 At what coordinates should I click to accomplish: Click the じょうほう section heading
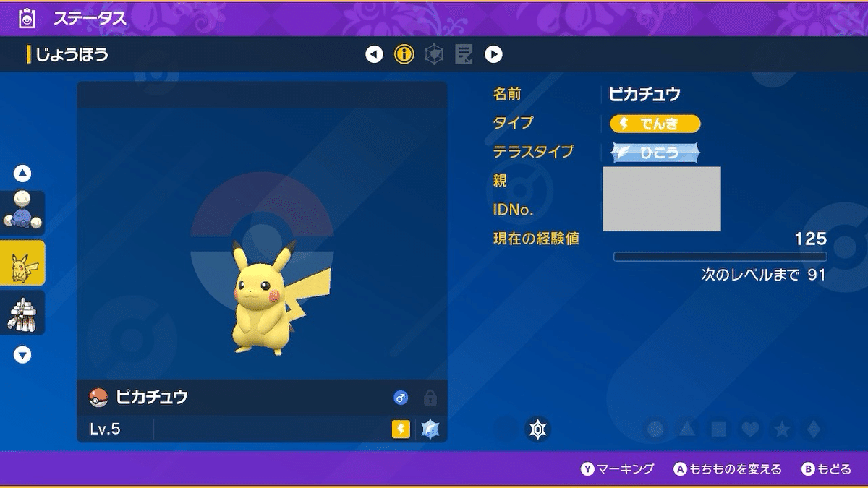click(x=72, y=54)
